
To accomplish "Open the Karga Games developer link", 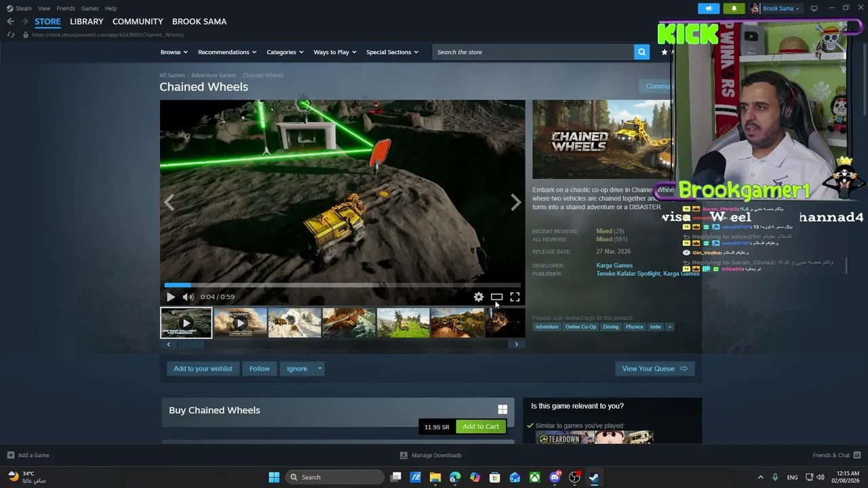I will (x=614, y=266).
